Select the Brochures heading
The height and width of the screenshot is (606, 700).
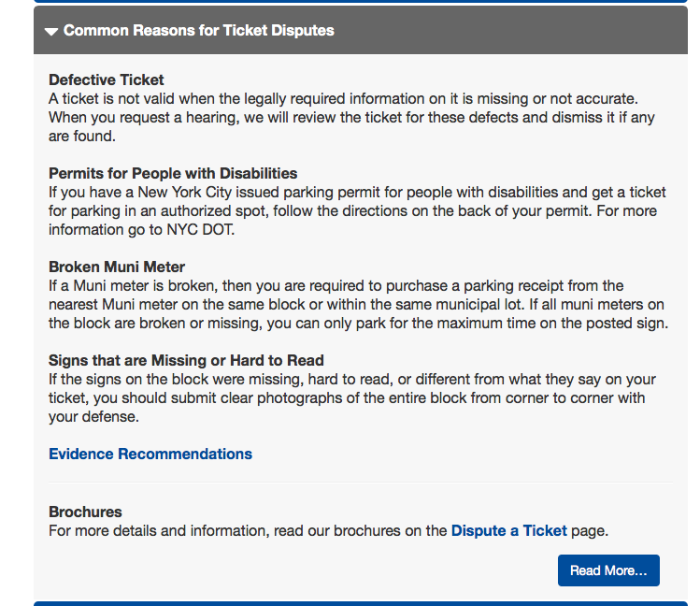tap(85, 512)
